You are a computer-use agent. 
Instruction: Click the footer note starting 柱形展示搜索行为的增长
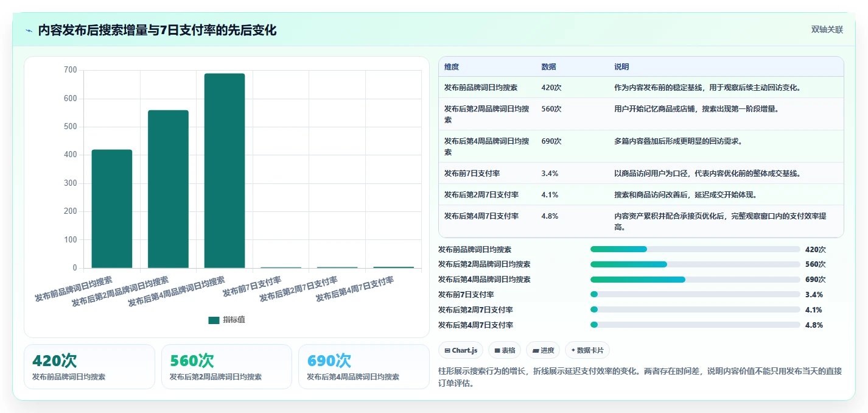point(640,377)
